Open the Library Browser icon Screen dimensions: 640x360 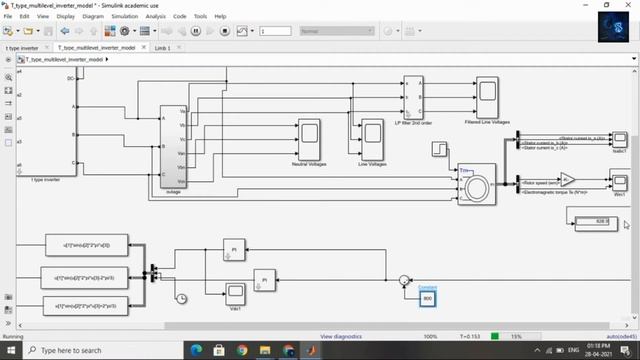point(110,31)
